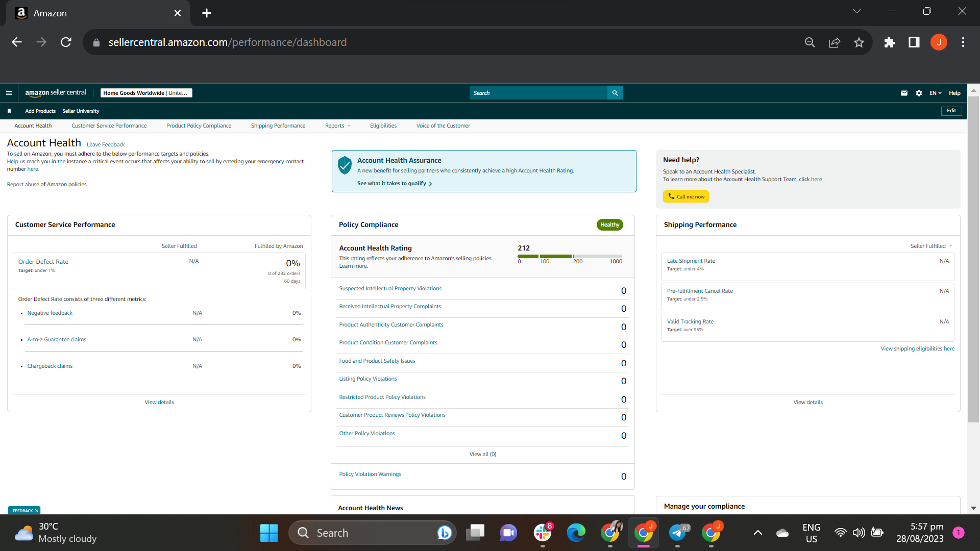Open the Leave Feedback link
The width and height of the screenshot is (980, 551).
106,145
